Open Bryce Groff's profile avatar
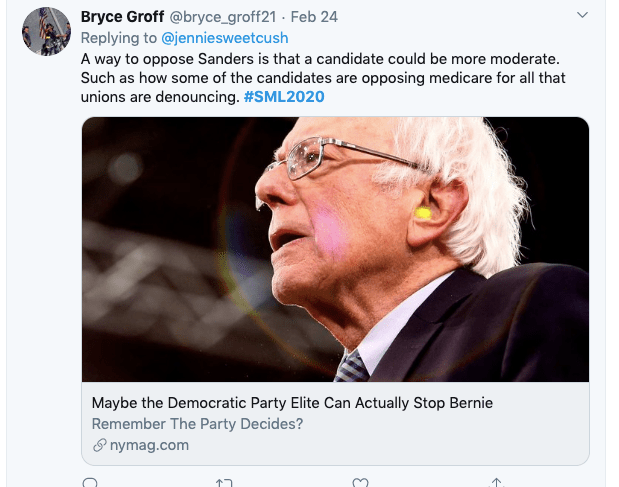 43,31
